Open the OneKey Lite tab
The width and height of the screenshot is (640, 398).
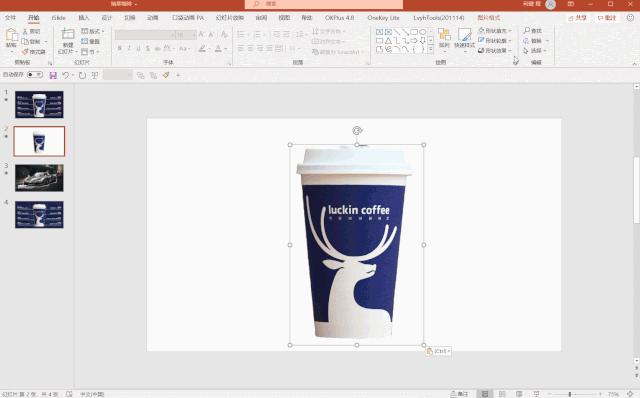[x=383, y=18]
